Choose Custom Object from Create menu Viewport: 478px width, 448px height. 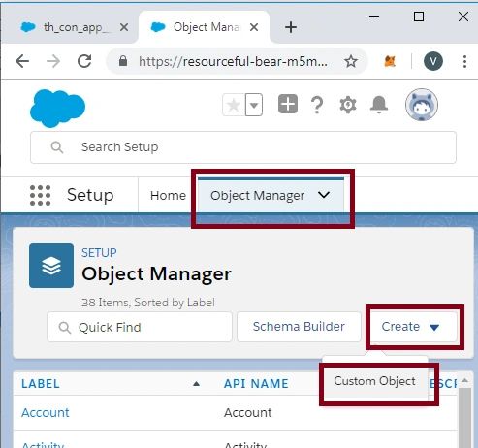(x=374, y=381)
